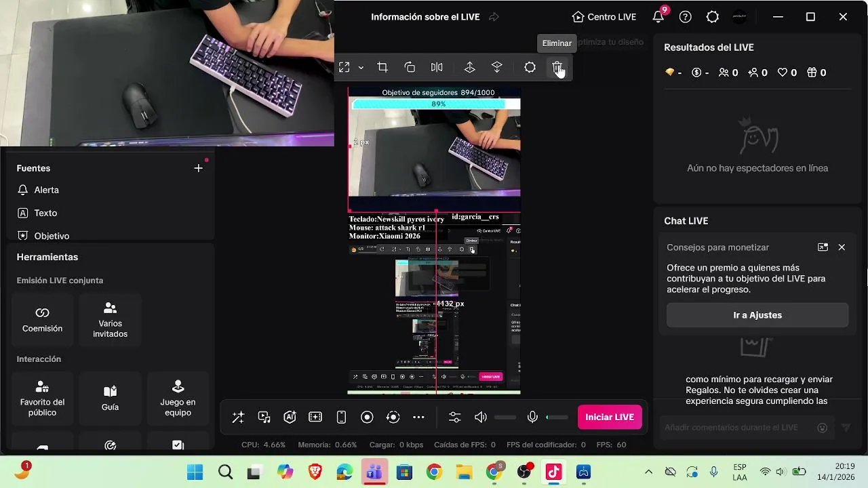This screenshot has width=868, height=488.
Task: Open OBS Studio from the taskbar
Action: coord(524,472)
